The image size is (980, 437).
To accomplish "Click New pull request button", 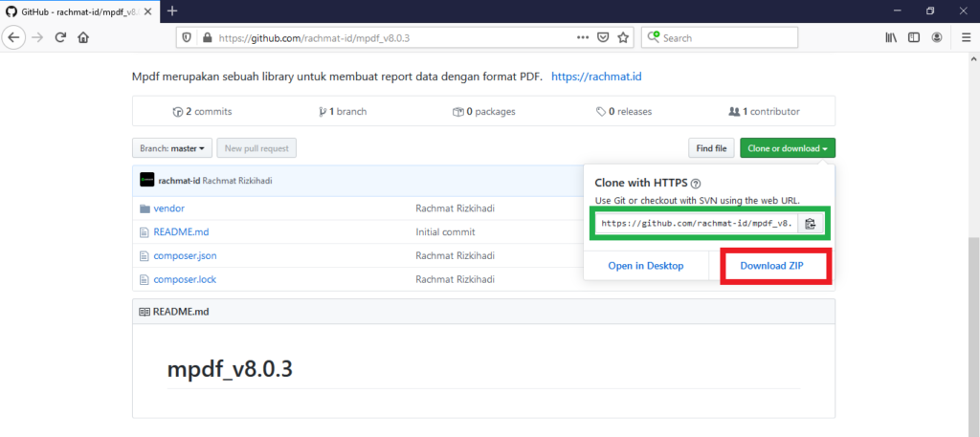I will [256, 148].
